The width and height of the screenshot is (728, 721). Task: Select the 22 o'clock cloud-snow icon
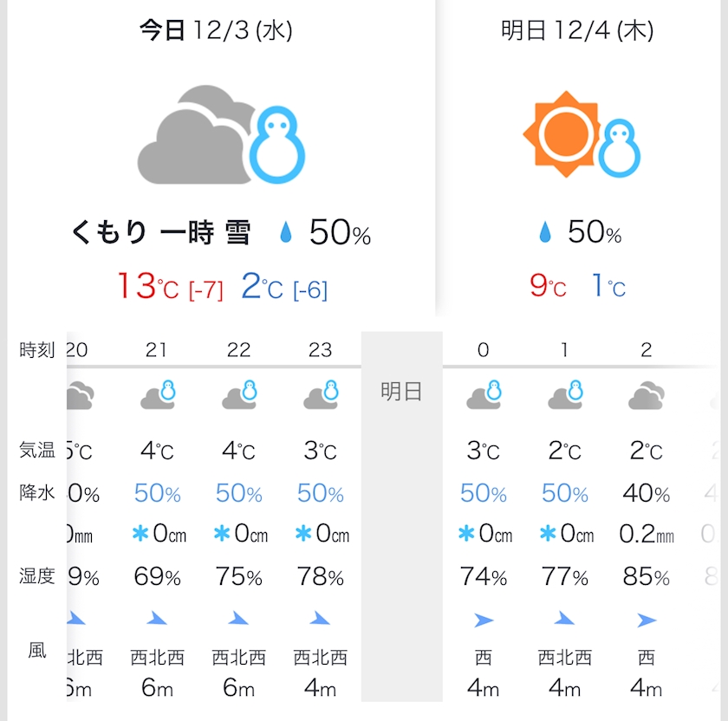[x=239, y=394]
